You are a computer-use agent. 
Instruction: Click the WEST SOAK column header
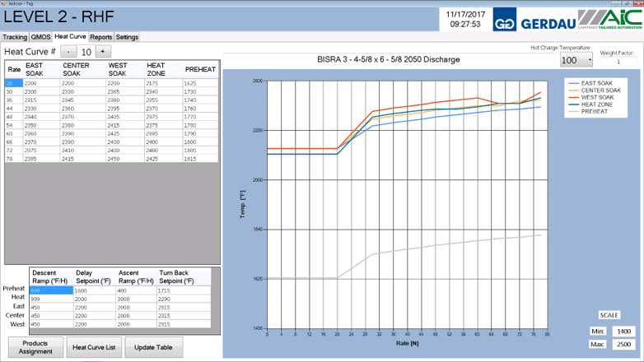(125, 69)
